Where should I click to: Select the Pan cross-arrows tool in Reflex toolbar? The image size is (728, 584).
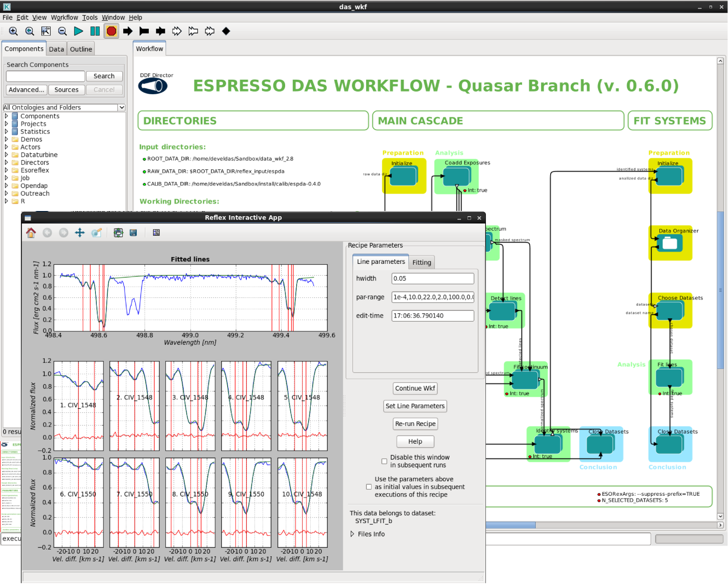[80, 233]
